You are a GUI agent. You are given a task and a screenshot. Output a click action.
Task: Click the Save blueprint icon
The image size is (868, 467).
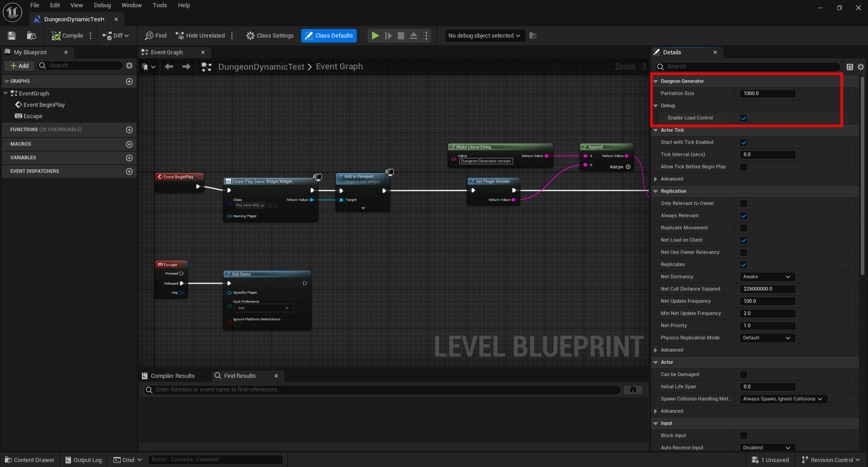[x=12, y=36]
